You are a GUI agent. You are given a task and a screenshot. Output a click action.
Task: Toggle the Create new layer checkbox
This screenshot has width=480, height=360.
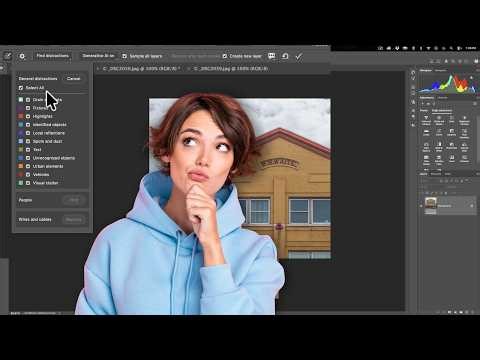coord(225,56)
